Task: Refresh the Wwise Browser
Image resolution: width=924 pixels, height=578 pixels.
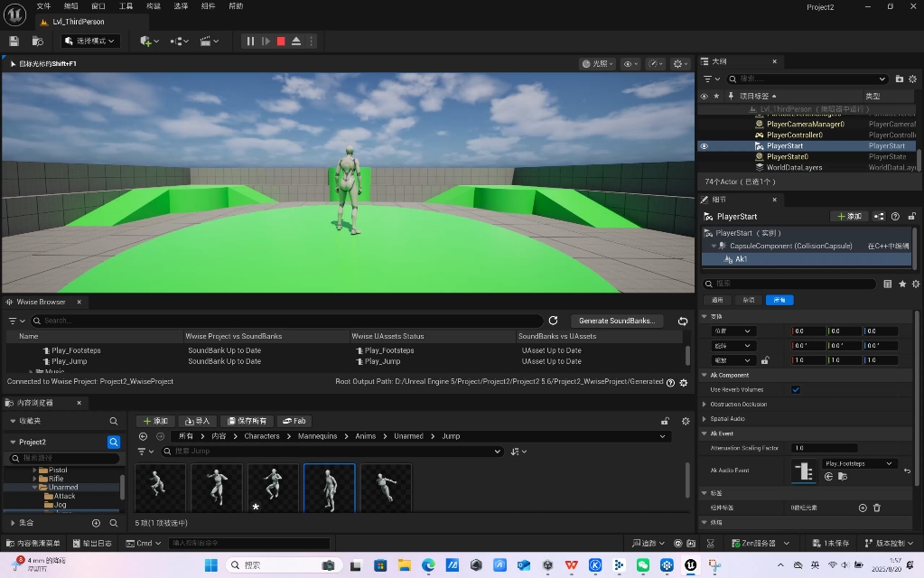Action: [553, 321]
